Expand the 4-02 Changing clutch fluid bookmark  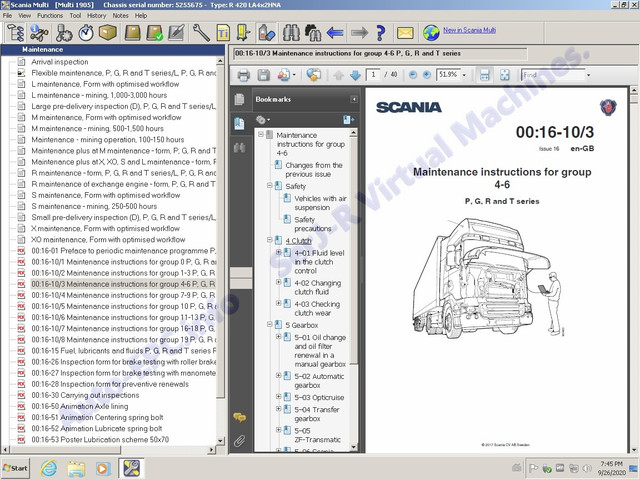click(x=278, y=282)
